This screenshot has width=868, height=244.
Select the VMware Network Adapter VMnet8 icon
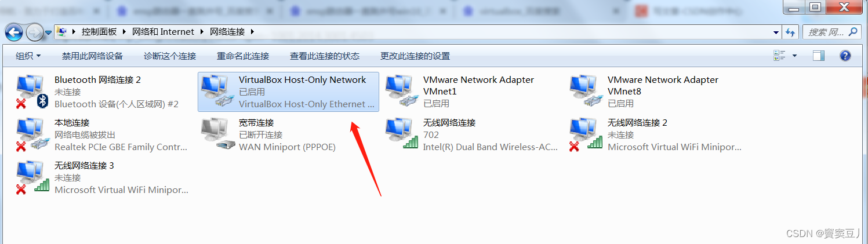586,92
